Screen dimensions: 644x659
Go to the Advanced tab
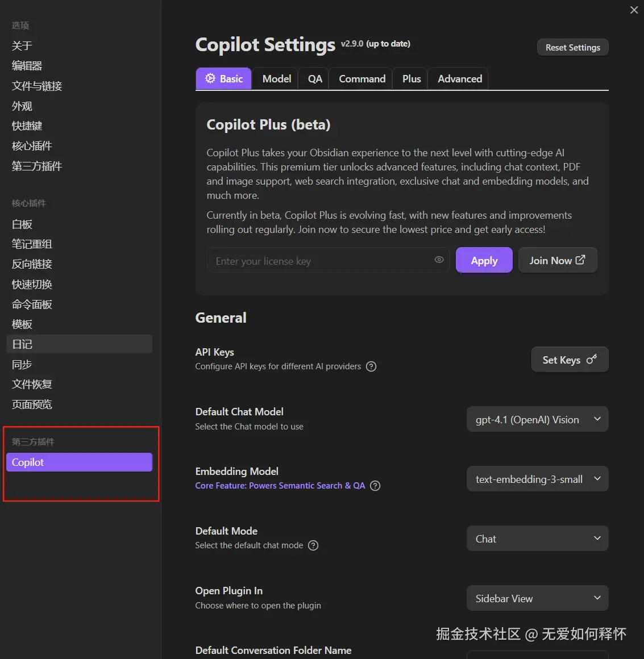coord(460,79)
